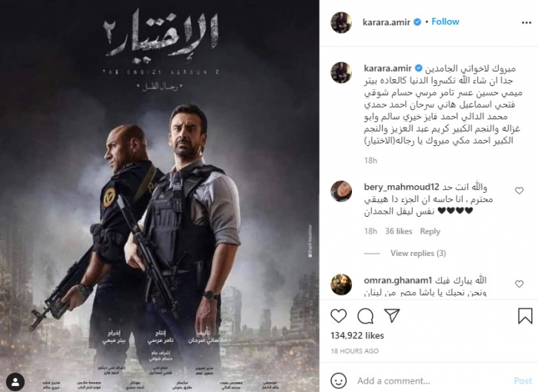Submit comment with Post button

523,380
